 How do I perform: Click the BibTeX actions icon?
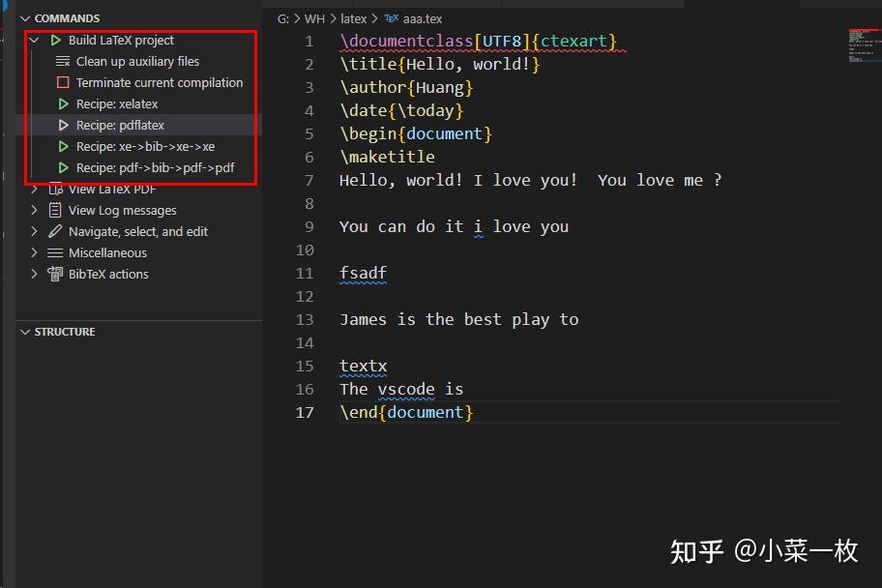pyautogui.click(x=53, y=274)
